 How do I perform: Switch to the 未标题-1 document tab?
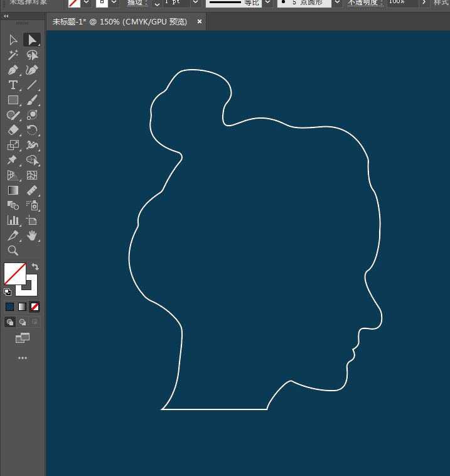coord(119,22)
